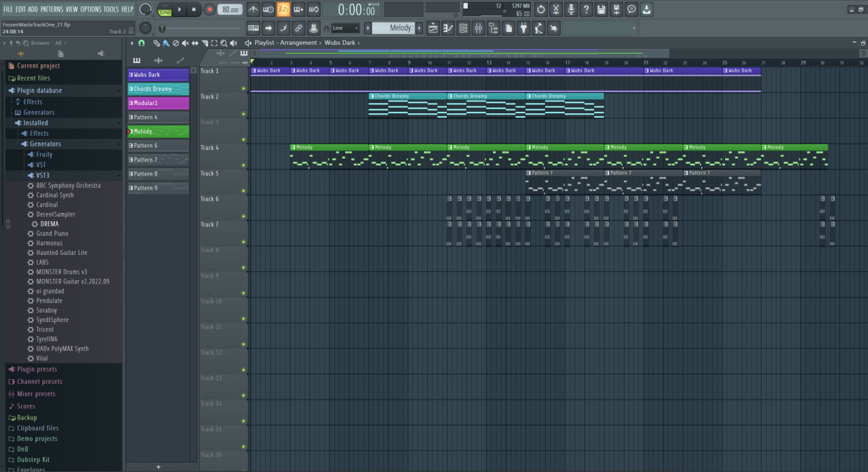Toggle SONG/PAT mode switch
868x472 pixels.
point(165,9)
